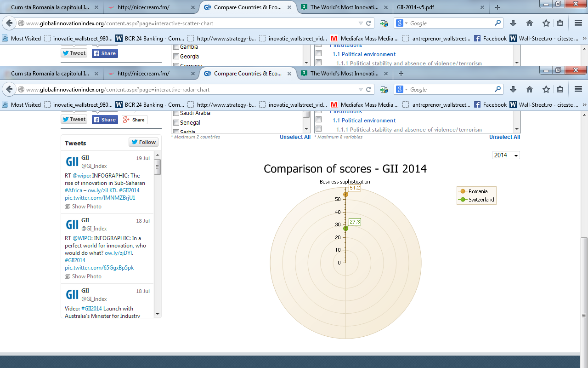Click Home icon in radar-chart window toolbar
588x368 pixels.
click(530, 90)
